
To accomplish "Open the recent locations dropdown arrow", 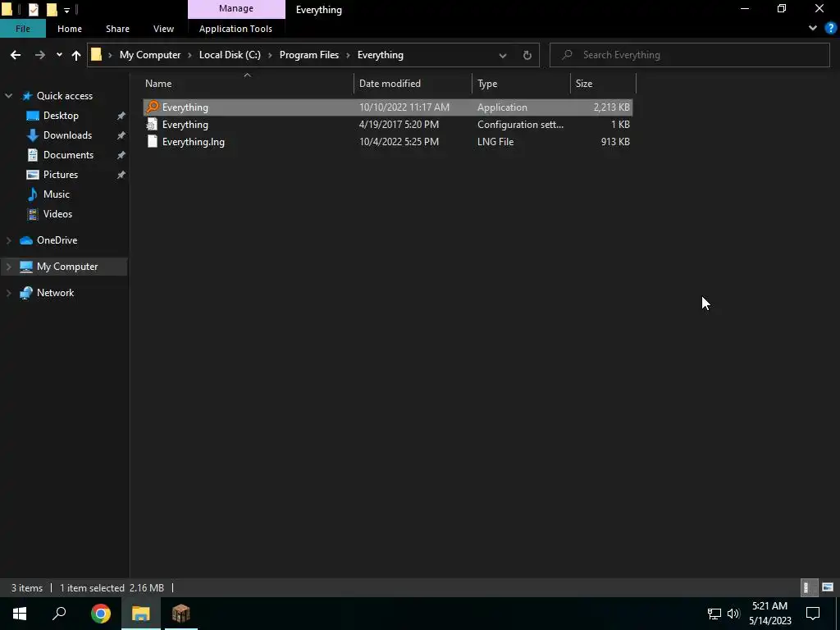I will 59,55.
